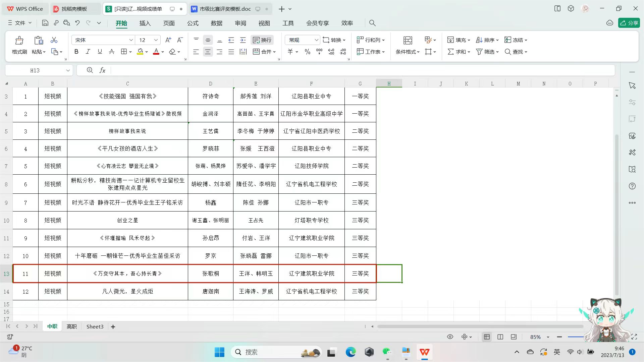The height and width of the screenshot is (362, 644).
Task: Click the percent style icon
Action: [307, 52]
